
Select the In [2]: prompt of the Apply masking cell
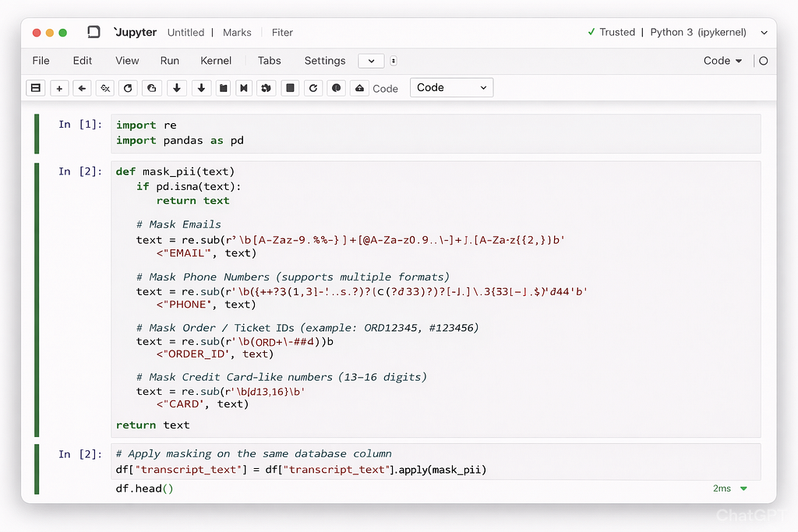tap(80, 454)
